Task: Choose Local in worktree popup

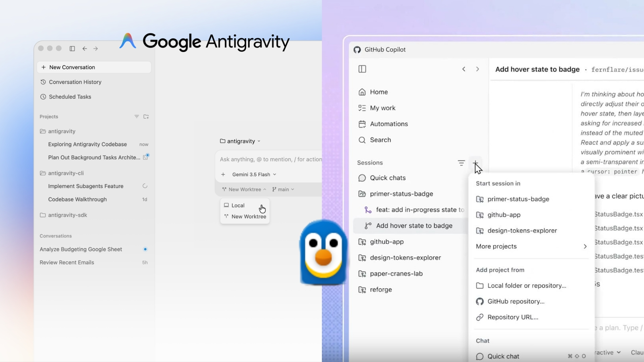Action: 245,205
